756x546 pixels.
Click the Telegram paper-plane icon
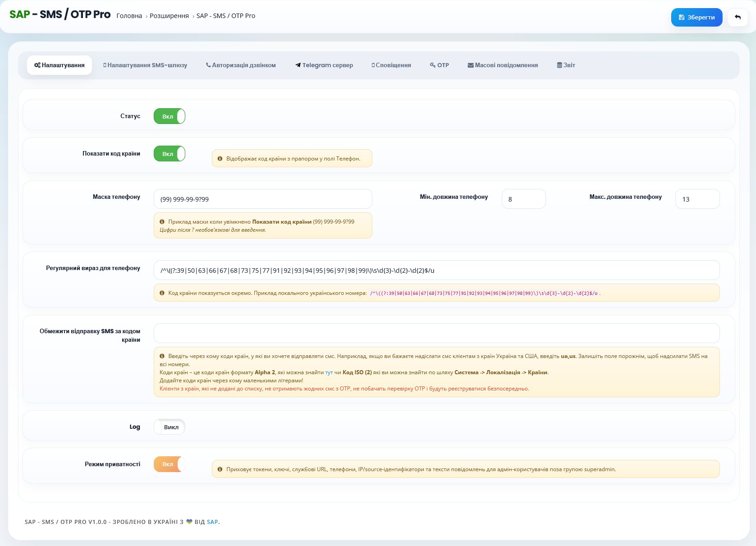(298, 65)
